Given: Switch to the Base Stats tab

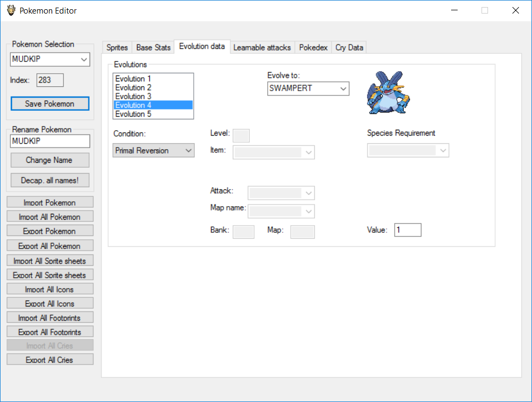Looking at the screenshot, I should coord(153,47).
